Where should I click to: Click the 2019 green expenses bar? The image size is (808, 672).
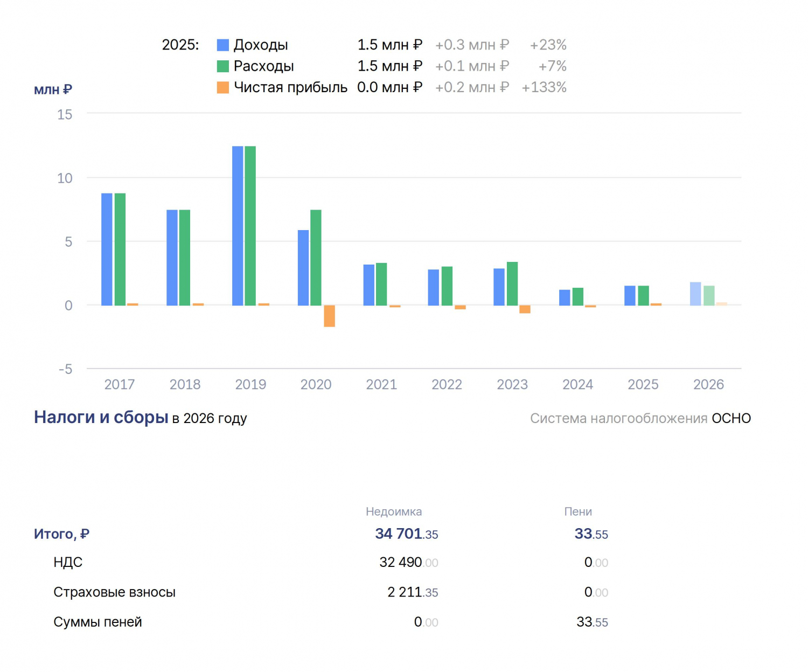point(250,226)
